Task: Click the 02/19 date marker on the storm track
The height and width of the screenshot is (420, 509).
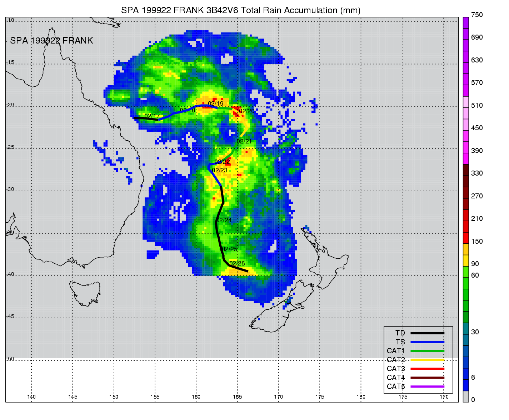Action: point(215,103)
